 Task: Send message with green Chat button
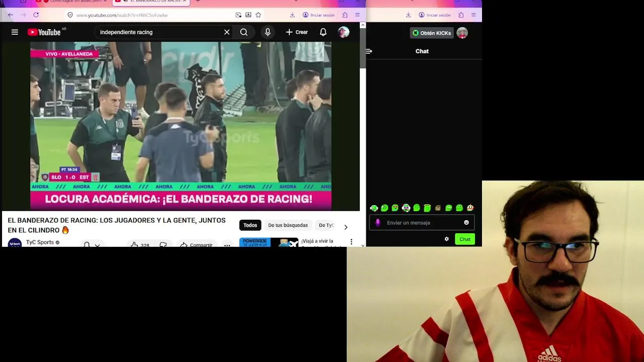[x=465, y=239]
